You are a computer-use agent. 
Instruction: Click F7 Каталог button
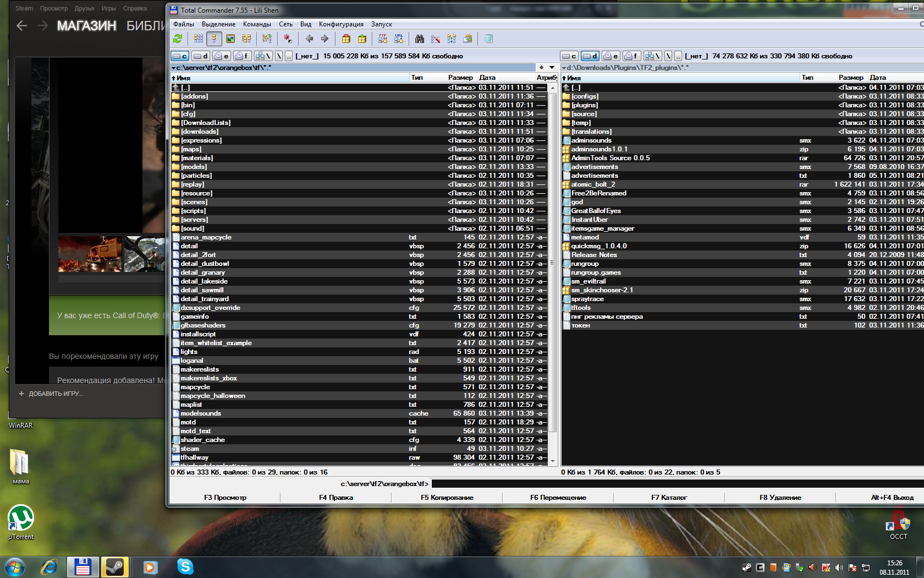point(669,497)
